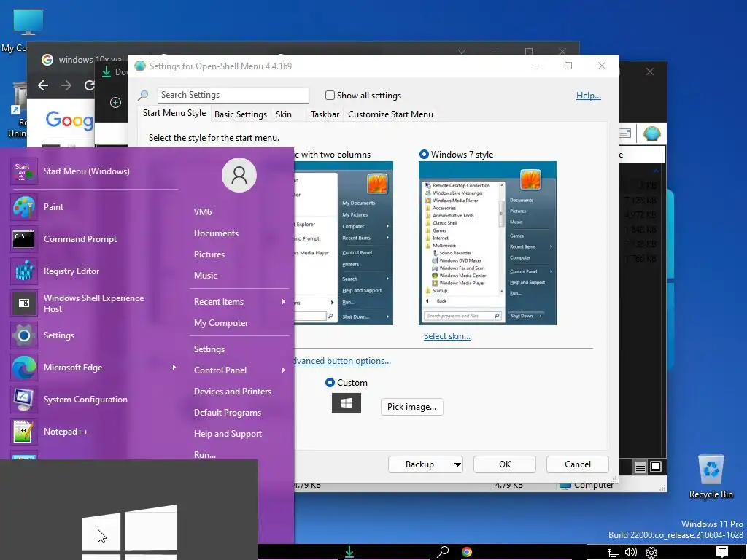Open Registry Editor icon

coord(24,271)
